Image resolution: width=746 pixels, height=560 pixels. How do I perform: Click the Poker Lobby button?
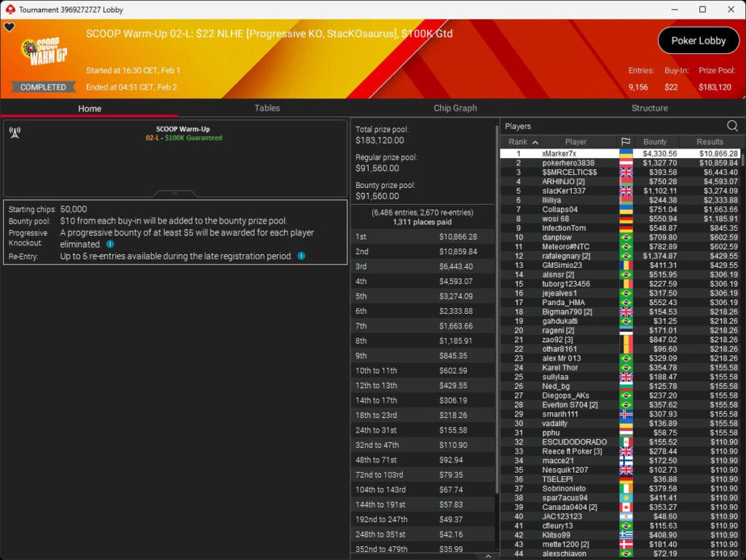tap(698, 41)
